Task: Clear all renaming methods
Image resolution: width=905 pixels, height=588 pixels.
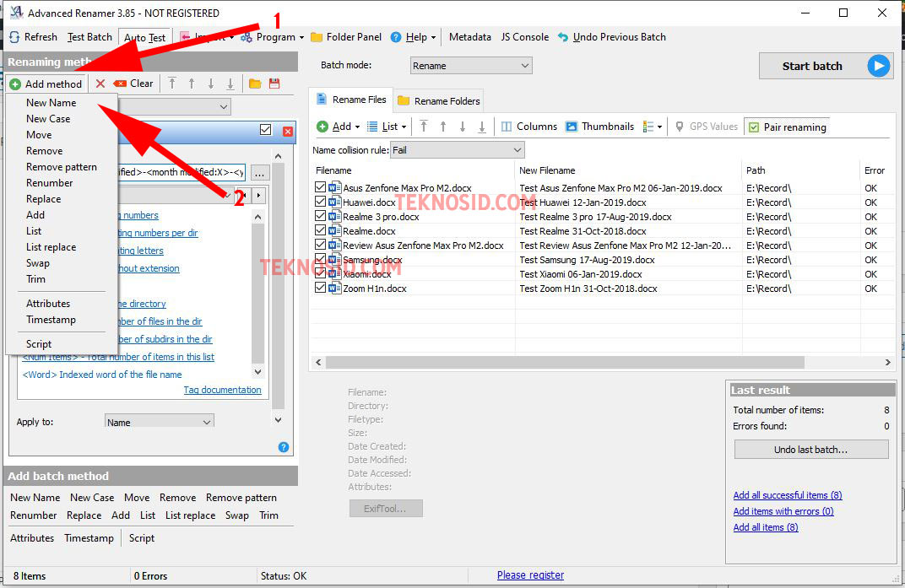Action: coord(133,84)
